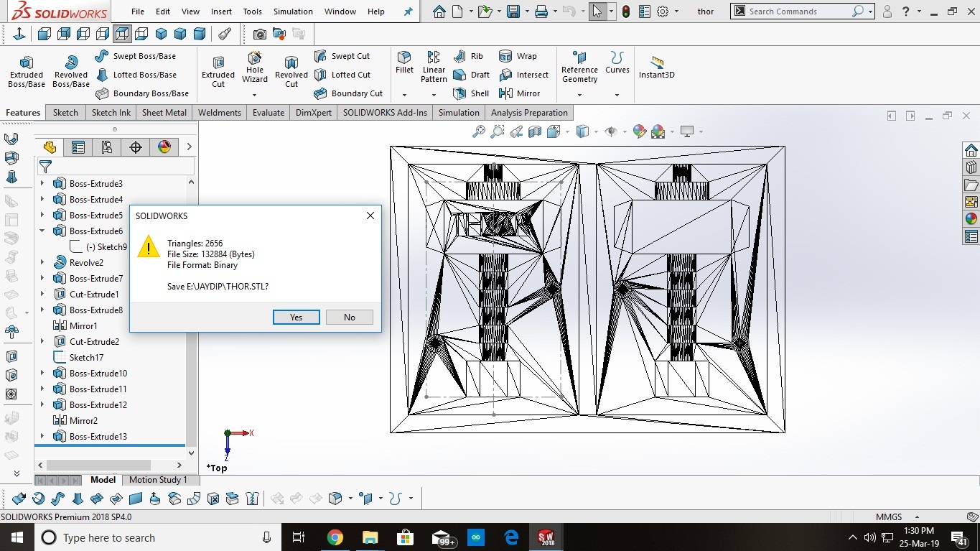Open Google Chrome from the taskbar
Screen dimensions: 980x551
pos(335,537)
